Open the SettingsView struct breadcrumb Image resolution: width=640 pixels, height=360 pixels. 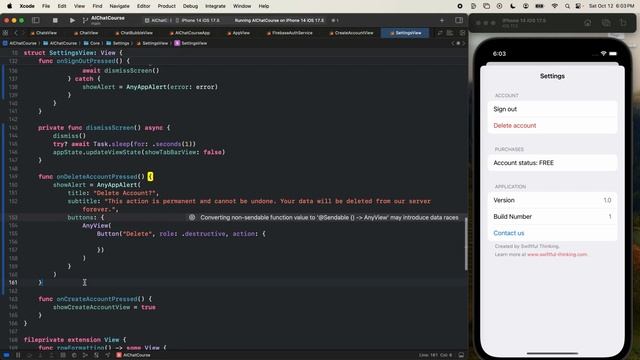click(191, 43)
